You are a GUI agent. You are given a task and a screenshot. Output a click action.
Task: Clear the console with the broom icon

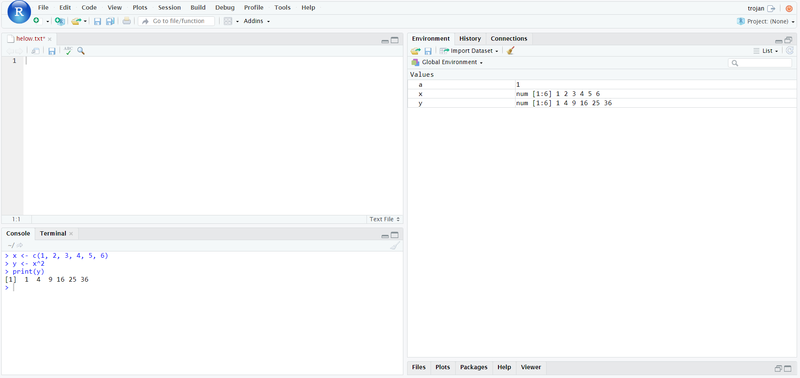click(x=394, y=246)
